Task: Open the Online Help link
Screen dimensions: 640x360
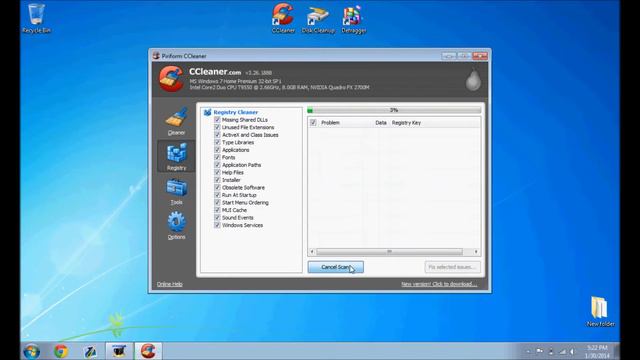Action: click(170, 284)
